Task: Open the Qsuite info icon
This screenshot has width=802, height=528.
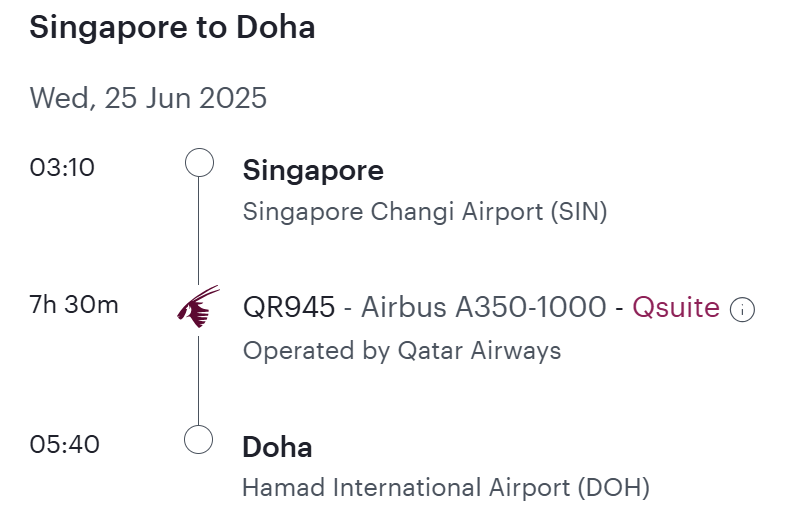Action: click(x=742, y=310)
